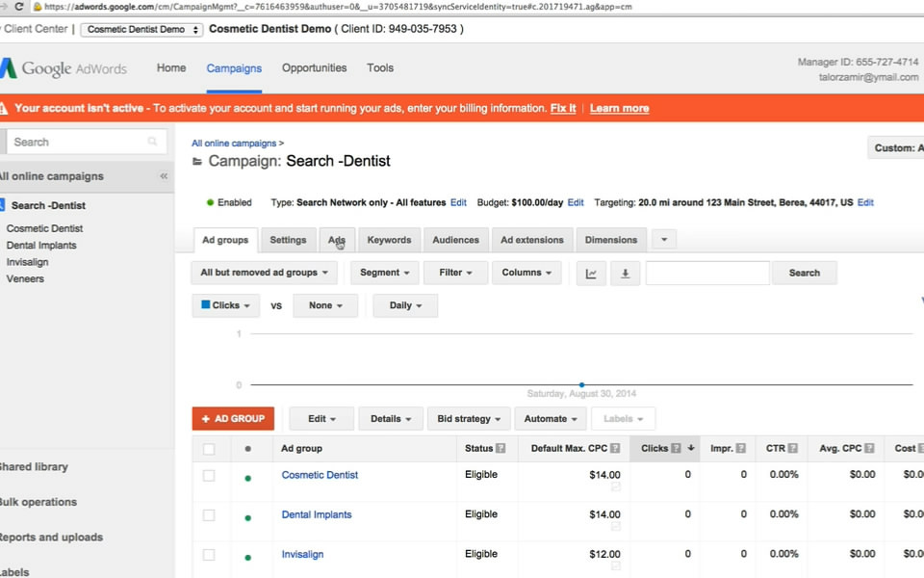This screenshot has width=924, height=578.
Task: Open the Tools navigation item
Action: [x=380, y=67]
